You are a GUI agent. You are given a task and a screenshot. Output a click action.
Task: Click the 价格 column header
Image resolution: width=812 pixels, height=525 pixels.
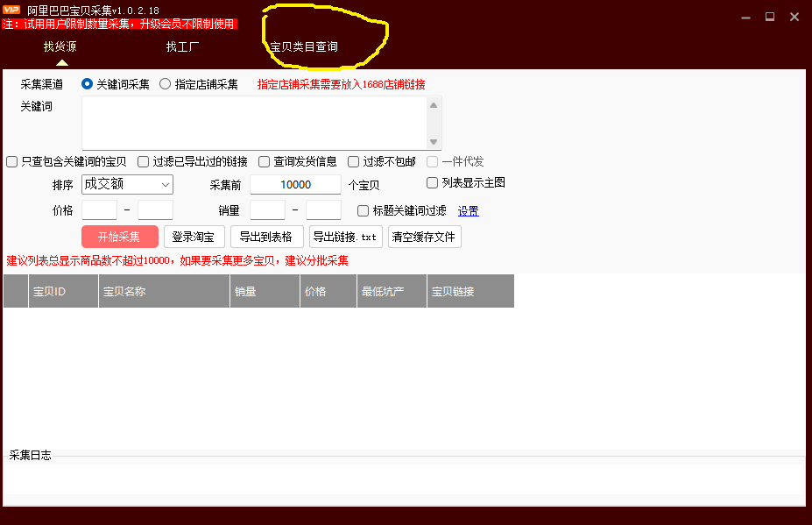coord(328,291)
